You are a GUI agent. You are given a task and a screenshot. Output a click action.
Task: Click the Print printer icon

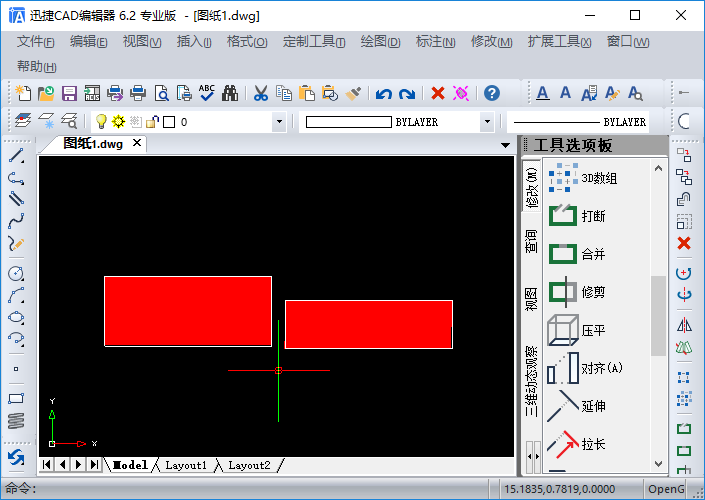(x=138, y=93)
